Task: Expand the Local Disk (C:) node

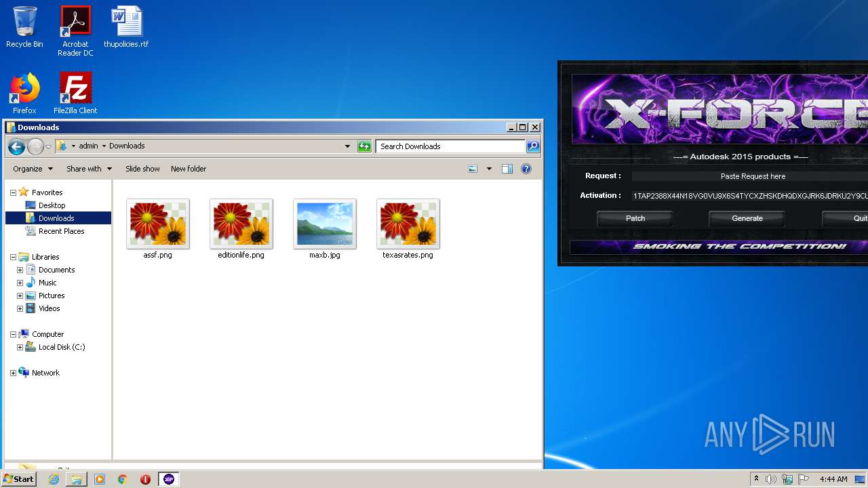Action: click(x=20, y=347)
